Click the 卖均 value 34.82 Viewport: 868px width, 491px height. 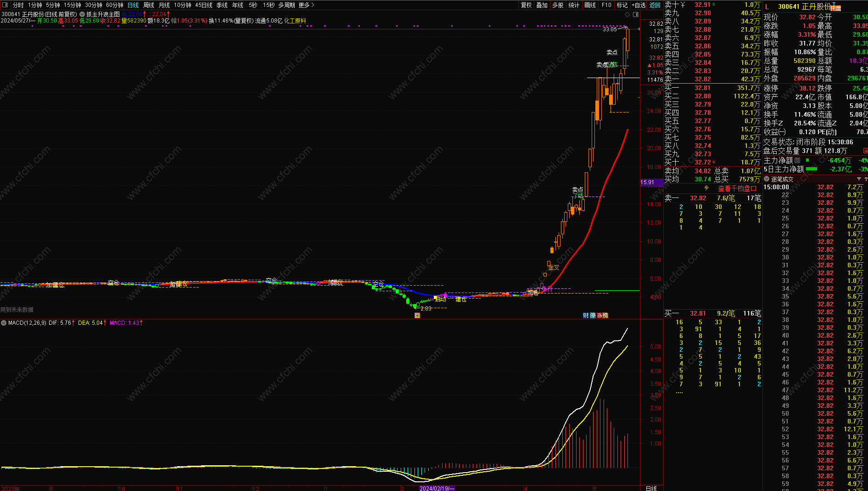click(x=703, y=171)
